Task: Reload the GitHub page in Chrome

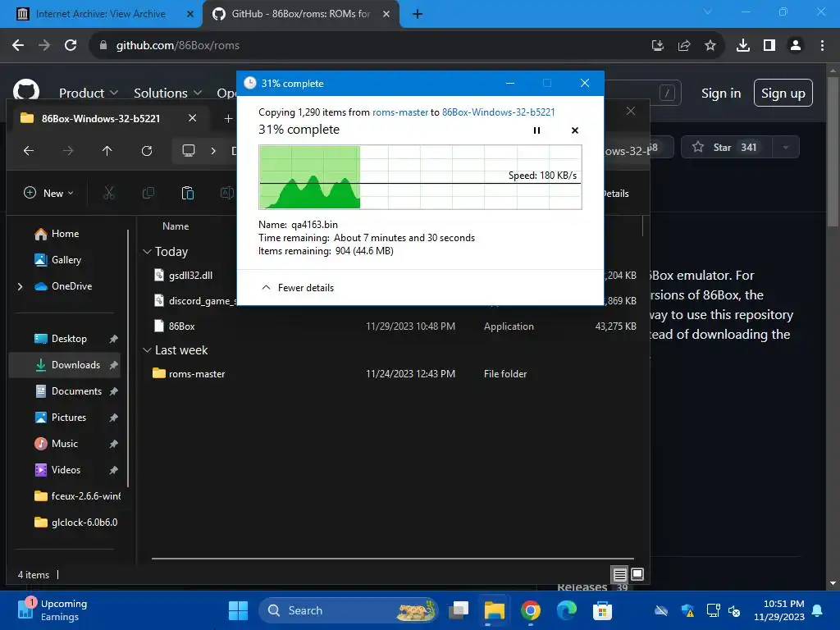Action: click(x=71, y=46)
